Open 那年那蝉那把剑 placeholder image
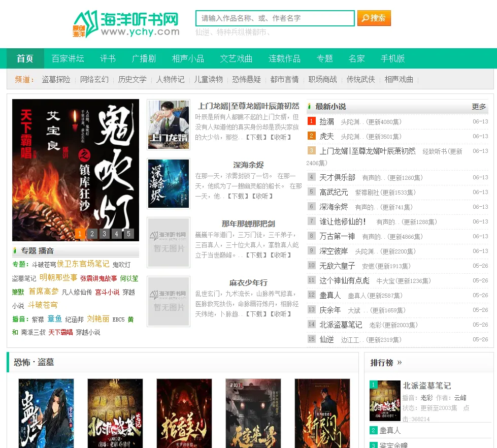The image size is (497, 448). point(169,243)
